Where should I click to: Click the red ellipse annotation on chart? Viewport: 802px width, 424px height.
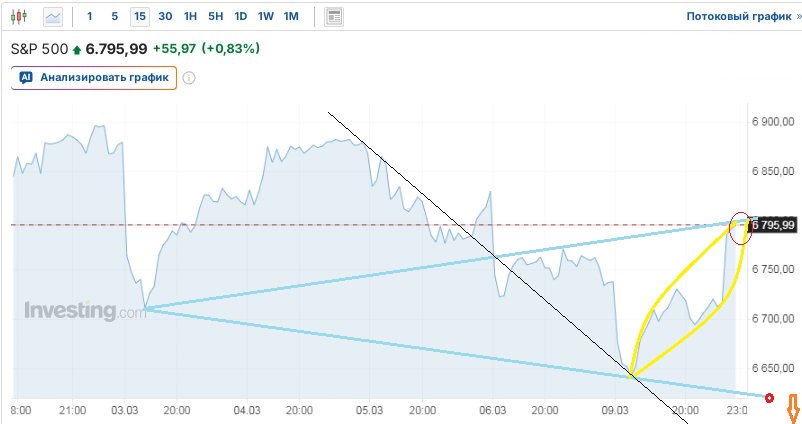tap(741, 228)
